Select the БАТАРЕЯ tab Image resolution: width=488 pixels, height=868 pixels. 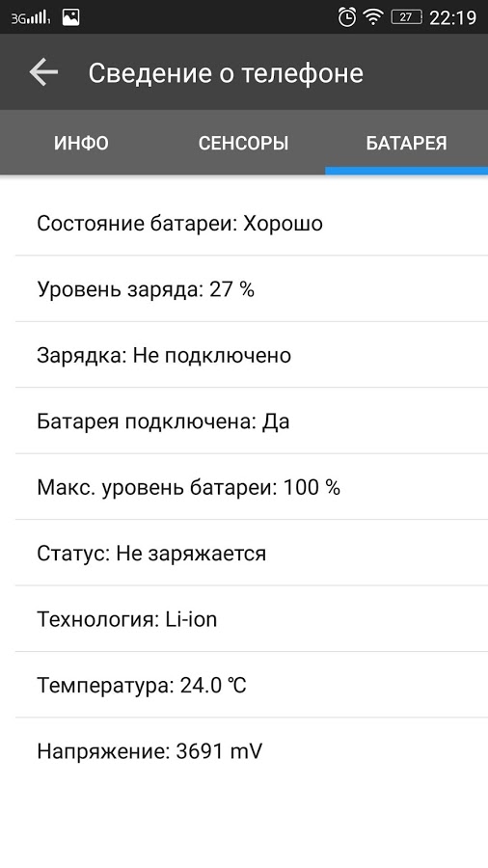[x=407, y=143]
